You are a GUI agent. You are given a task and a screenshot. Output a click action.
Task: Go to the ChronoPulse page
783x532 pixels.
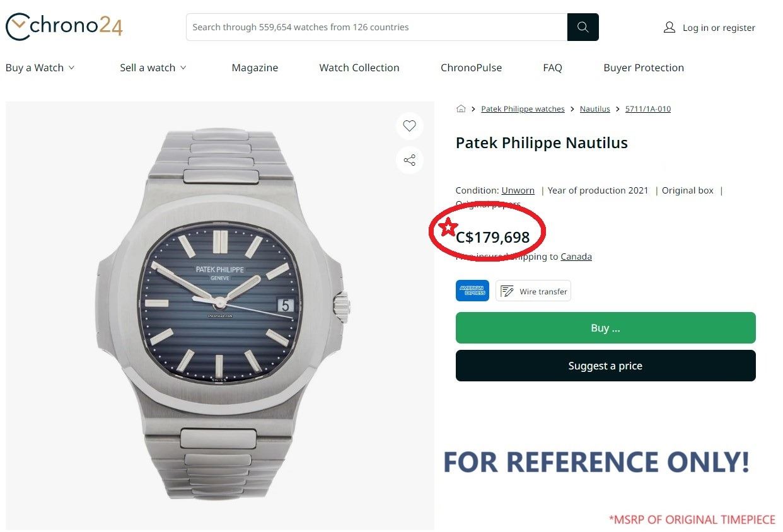(471, 68)
